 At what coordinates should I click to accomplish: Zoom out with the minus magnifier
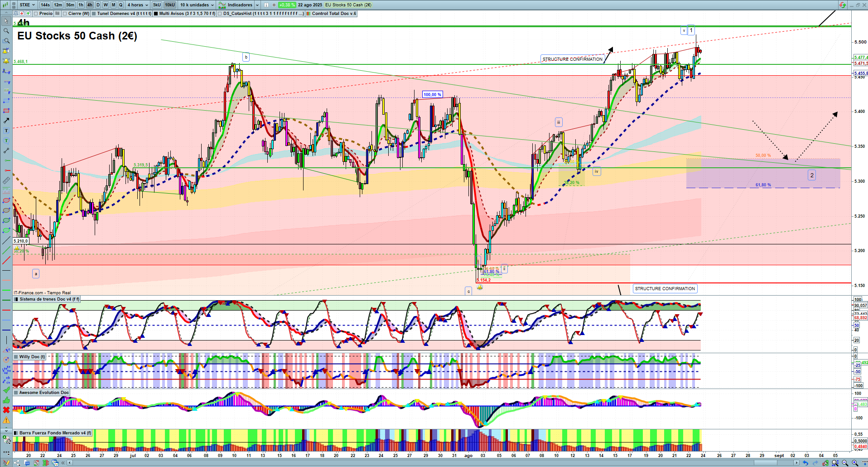pyautogui.click(x=845, y=463)
